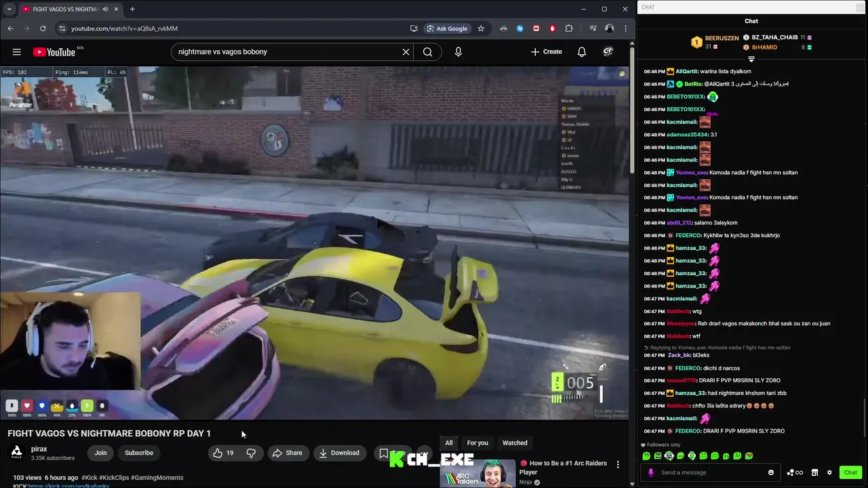Open the #GamingMoments hashtag

click(x=157, y=478)
